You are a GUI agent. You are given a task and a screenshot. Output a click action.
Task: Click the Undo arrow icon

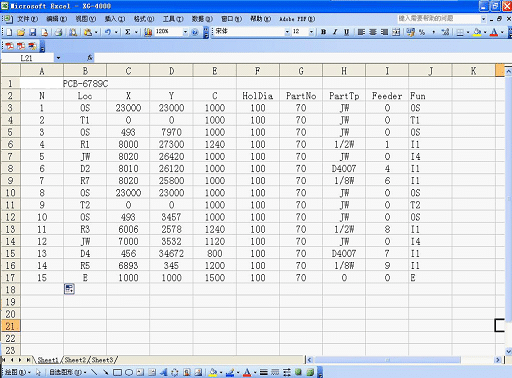tap(108, 32)
